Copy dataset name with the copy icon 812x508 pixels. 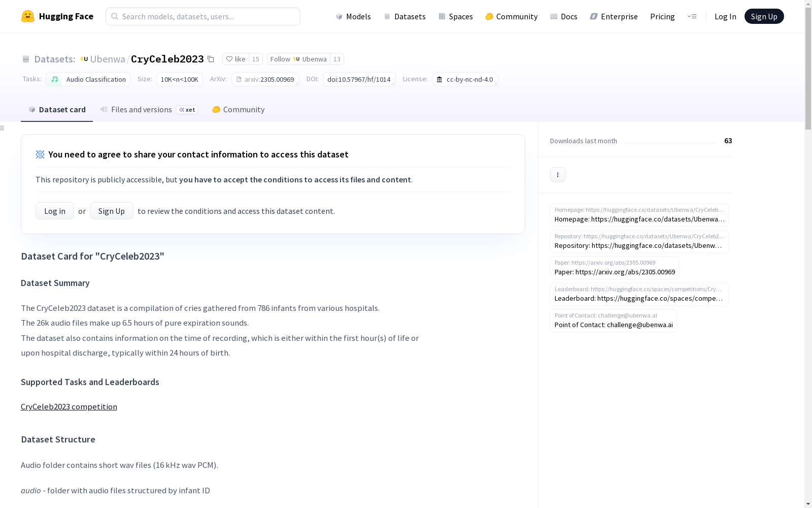pos(211,59)
